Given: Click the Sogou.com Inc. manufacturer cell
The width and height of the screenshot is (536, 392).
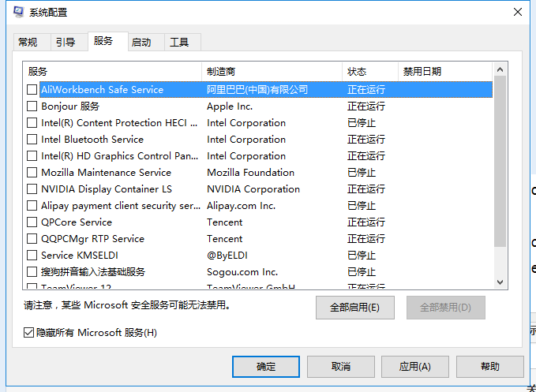Looking at the screenshot, I should click(x=242, y=272).
